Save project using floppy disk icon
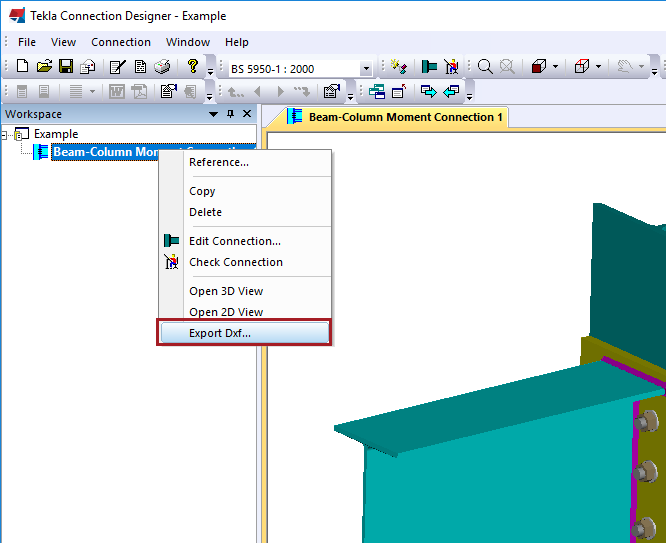The height and width of the screenshot is (543, 666). 66,66
